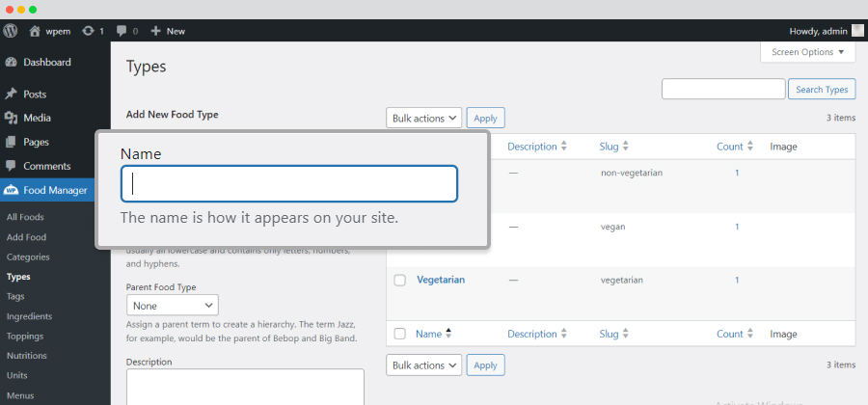Open the top Bulk actions dropdown
This screenshot has width=868, height=405.
pyautogui.click(x=424, y=118)
